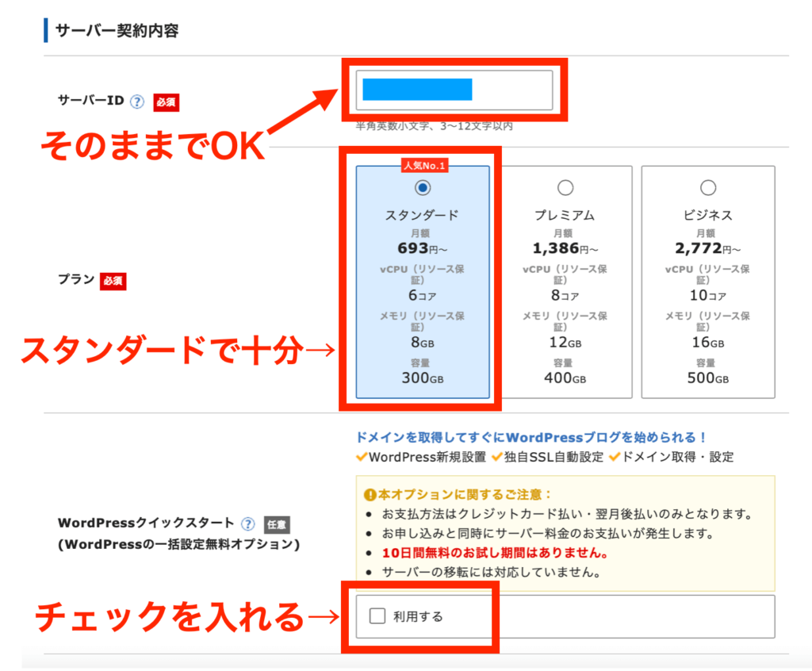This screenshot has width=812, height=671.
Task: Click the サーバー契約内容 heading
Action: point(117,31)
